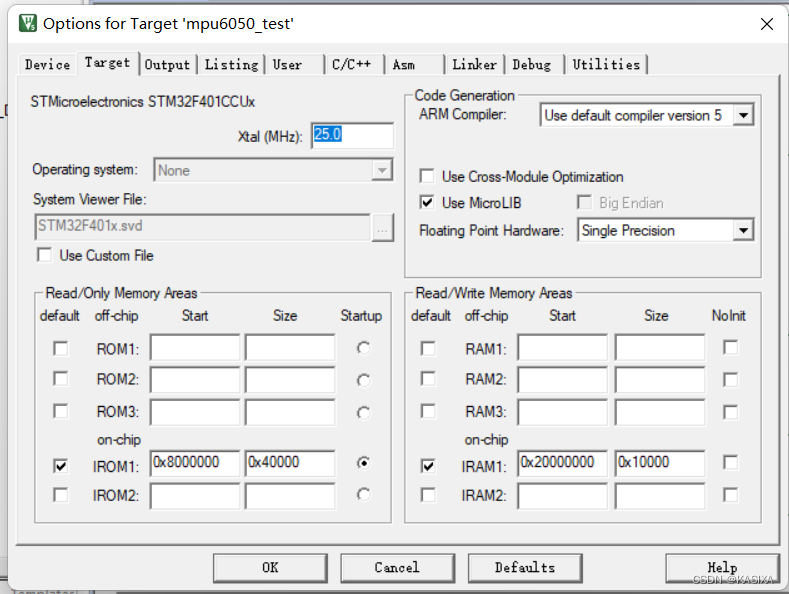Edit the IRAM1 Size value 0x10000
Screen dimensions: 789x594
coord(660,463)
